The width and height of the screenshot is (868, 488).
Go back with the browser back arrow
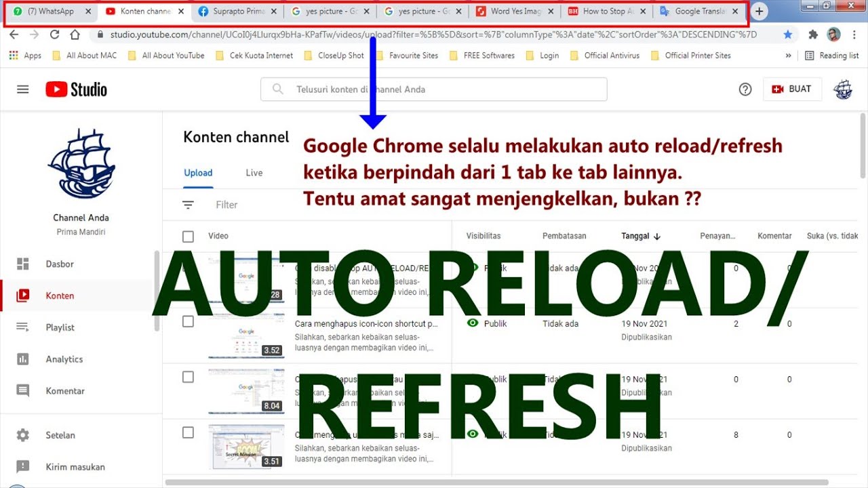pos(15,35)
